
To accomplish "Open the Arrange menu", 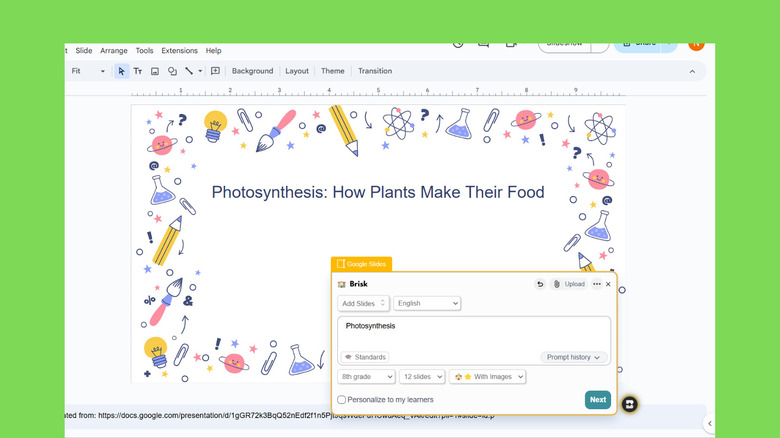I will click(x=113, y=50).
